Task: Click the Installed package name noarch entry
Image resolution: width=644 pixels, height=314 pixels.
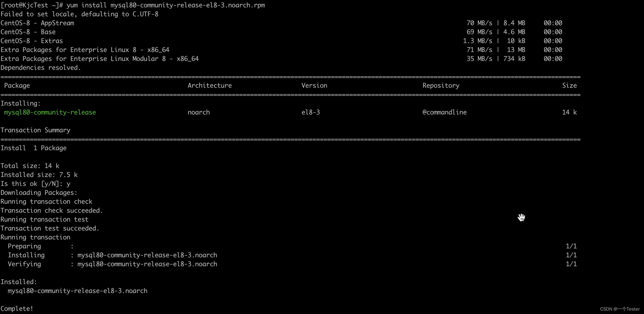Action: [x=78, y=291]
